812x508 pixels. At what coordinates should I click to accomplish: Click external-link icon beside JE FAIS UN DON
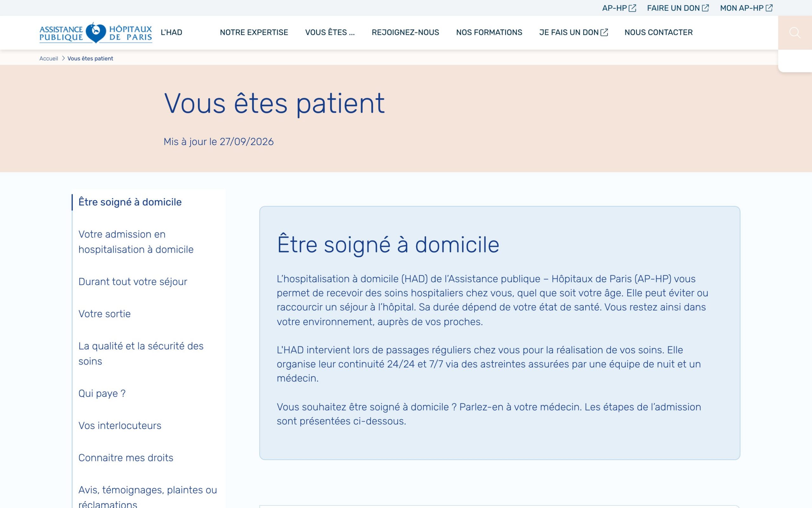[x=604, y=32]
